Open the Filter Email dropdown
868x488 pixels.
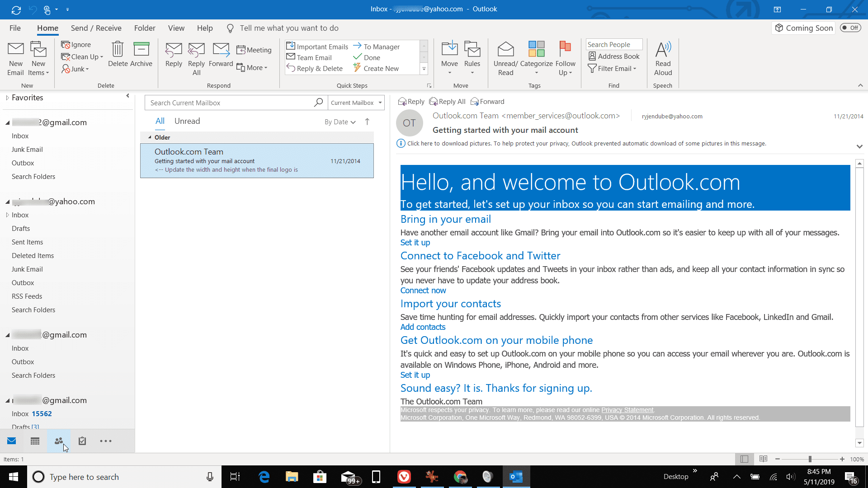coord(612,69)
